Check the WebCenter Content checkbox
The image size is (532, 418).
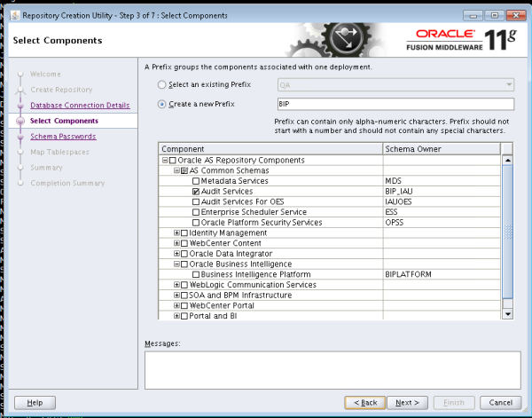click(x=184, y=243)
